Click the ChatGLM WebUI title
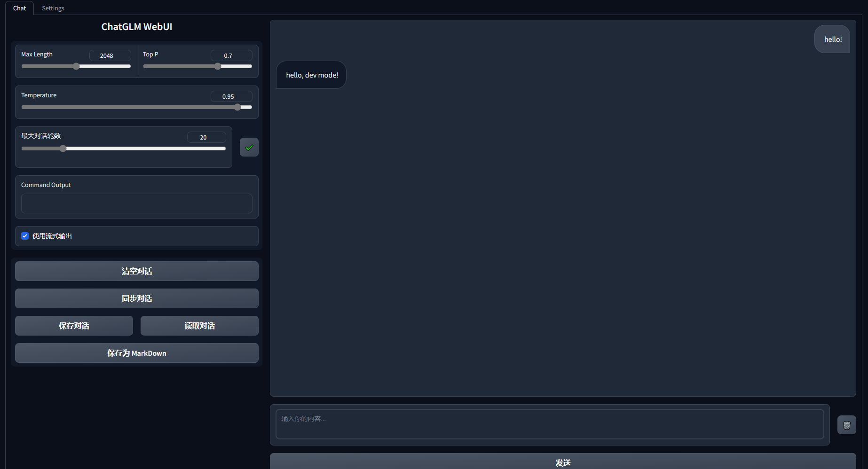 click(x=137, y=27)
